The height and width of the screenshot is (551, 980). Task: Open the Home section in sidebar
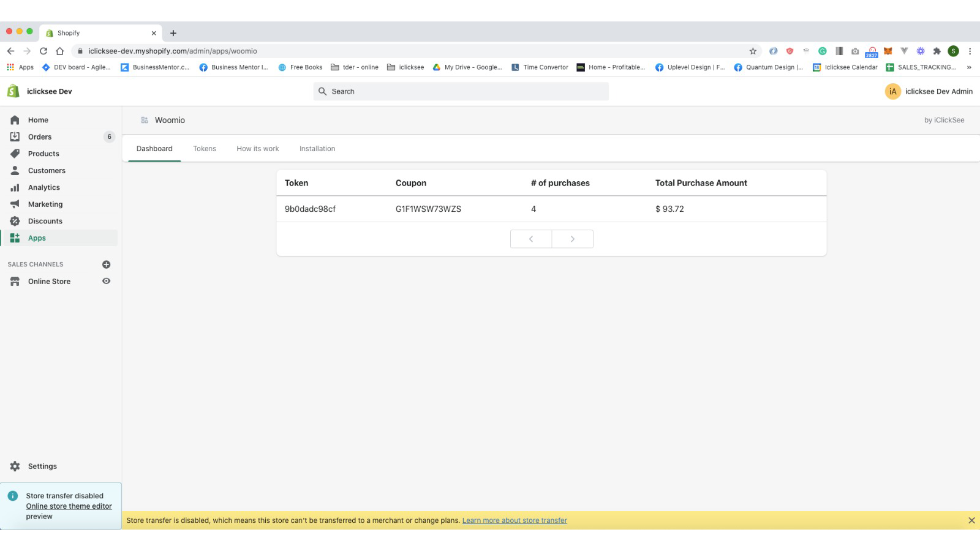tap(37, 120)
